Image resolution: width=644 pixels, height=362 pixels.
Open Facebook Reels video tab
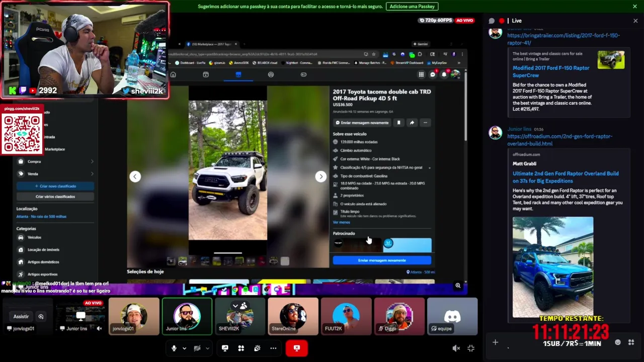click(x=205, y=74)
